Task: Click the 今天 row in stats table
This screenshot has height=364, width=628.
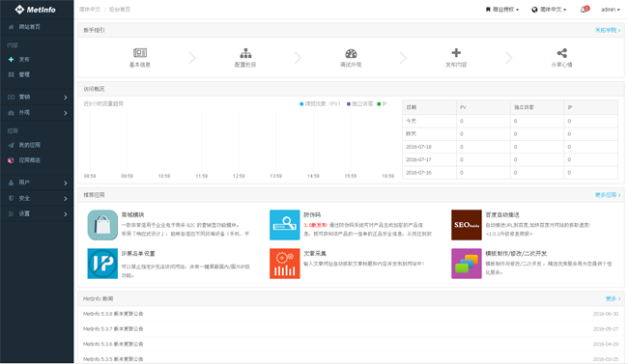Action: pyautogui.click(x=510, y=121)
